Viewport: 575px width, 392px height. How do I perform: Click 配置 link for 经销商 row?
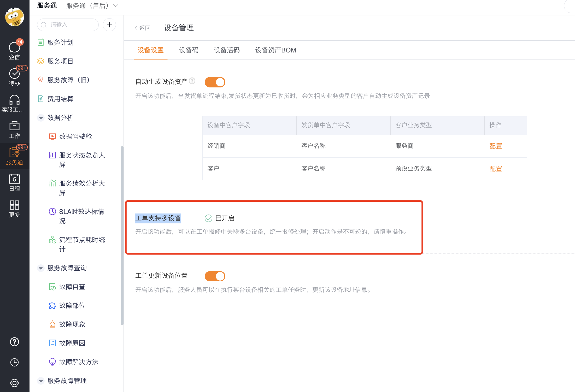click(495, 146)
